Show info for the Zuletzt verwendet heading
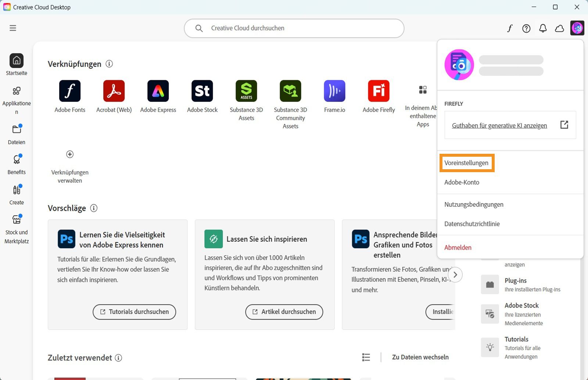The image size is (588, 380). [118, 358]
